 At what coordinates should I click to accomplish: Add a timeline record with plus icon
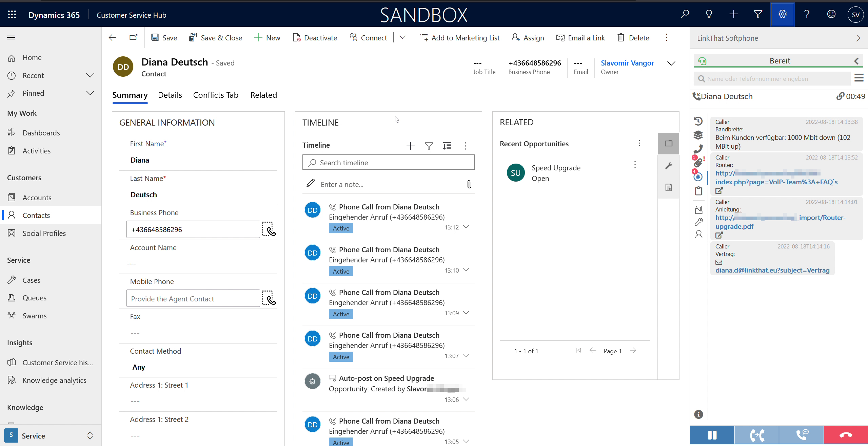click(x=410, y=146)
